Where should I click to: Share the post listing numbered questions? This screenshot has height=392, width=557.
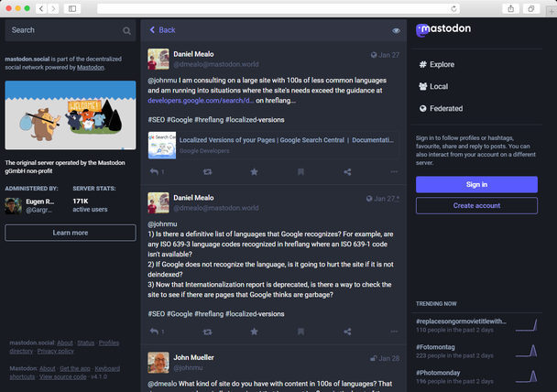point(347,332)
